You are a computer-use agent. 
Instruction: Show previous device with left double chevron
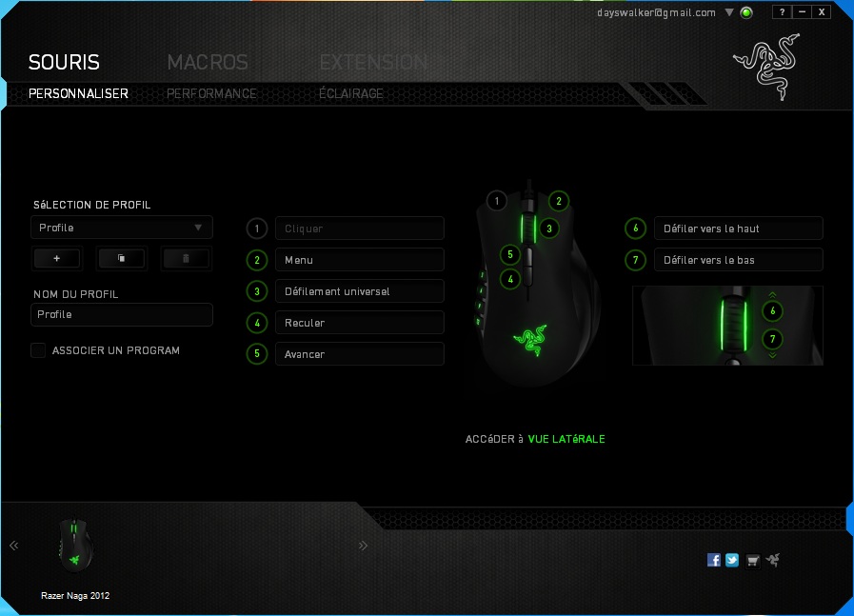click(x=14, y=546)
